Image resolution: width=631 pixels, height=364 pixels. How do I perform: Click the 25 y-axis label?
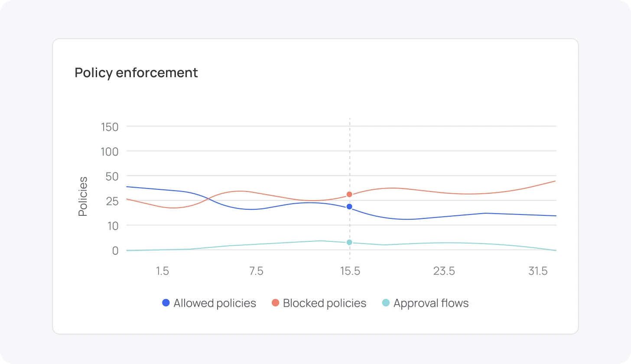coord(111,201)
